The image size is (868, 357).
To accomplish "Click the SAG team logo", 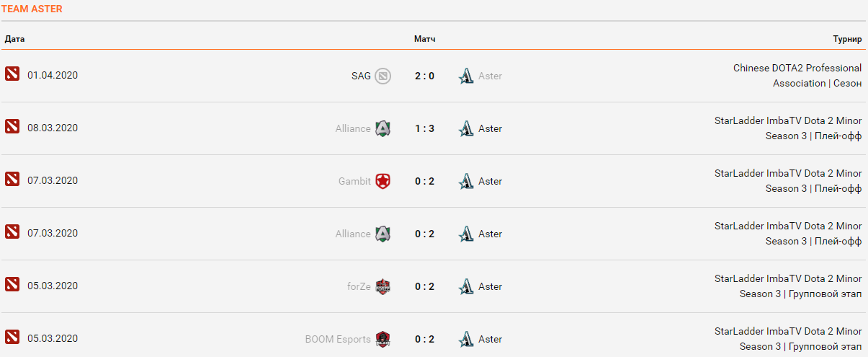I will [382, 76].
